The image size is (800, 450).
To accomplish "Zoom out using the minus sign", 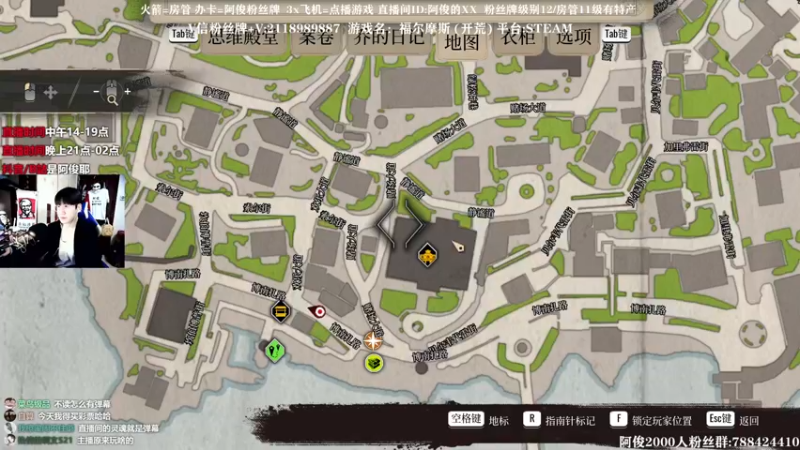I will (96, 91).
